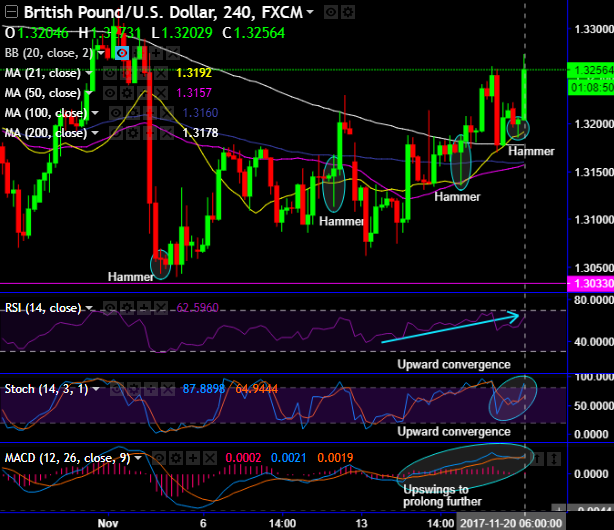Expand the Stoch (14, 3, 1) dropdown arrow
The height and width of the screenshot is (530, 614).
click(96, 389)
